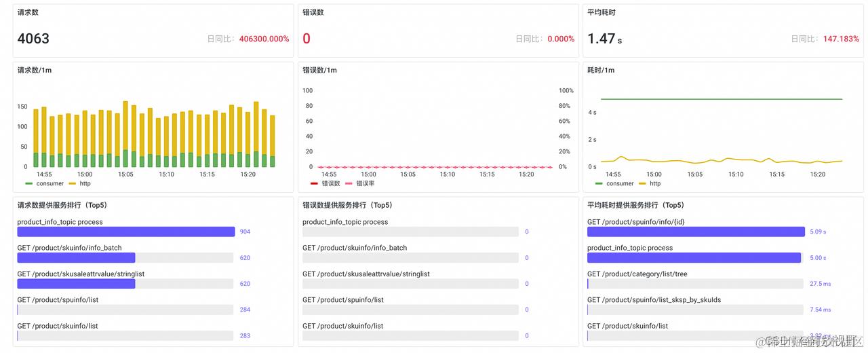Select the 耗时/1m chart title
Viewport: 868px width, 353px height.
point(601,70)
